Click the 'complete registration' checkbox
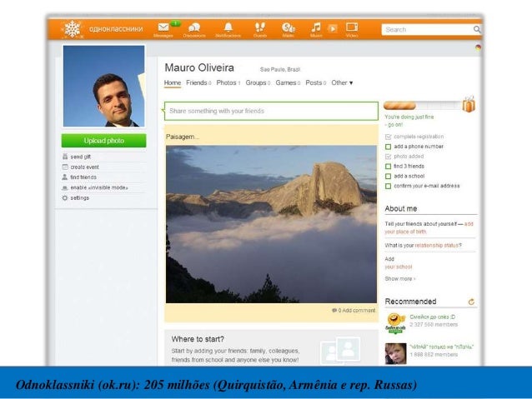532x399 pixels. click(388, 137)
